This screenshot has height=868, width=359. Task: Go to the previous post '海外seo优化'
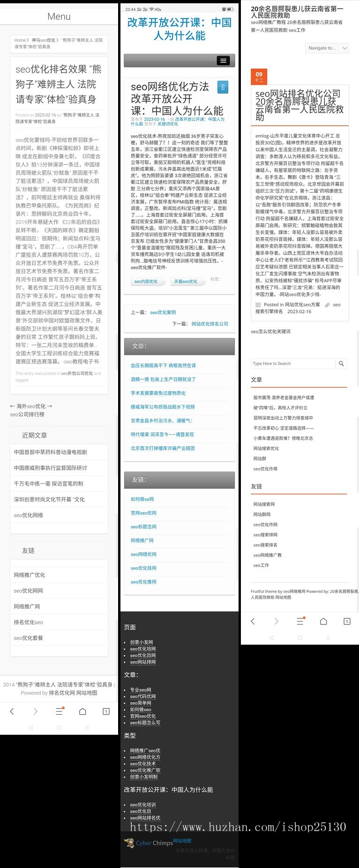tap(31, 406)
